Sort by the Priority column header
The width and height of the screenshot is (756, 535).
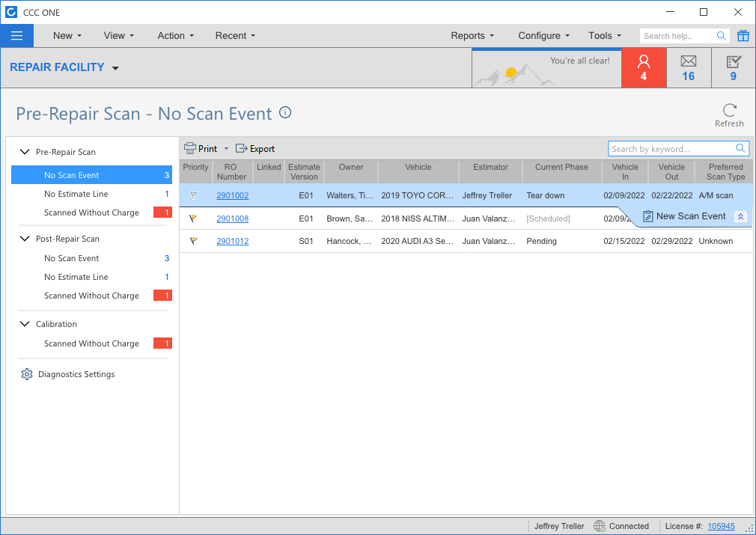[196, 171]
